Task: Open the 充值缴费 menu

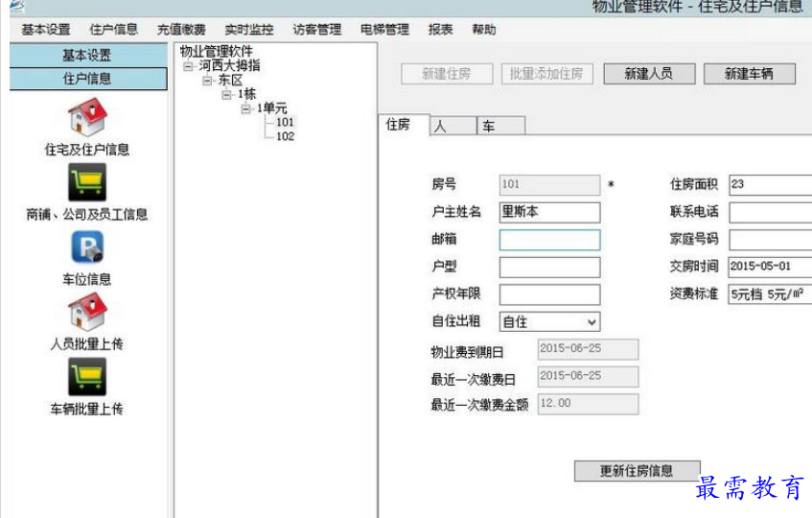Action: pyautogui.click(x=181, y=30)
